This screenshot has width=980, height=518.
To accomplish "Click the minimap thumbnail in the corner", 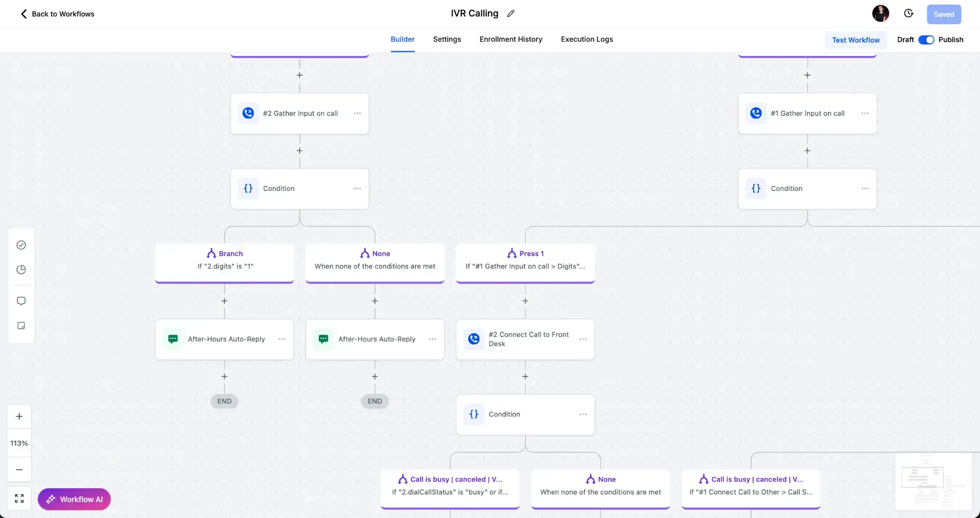I will [x=933, y=481].
